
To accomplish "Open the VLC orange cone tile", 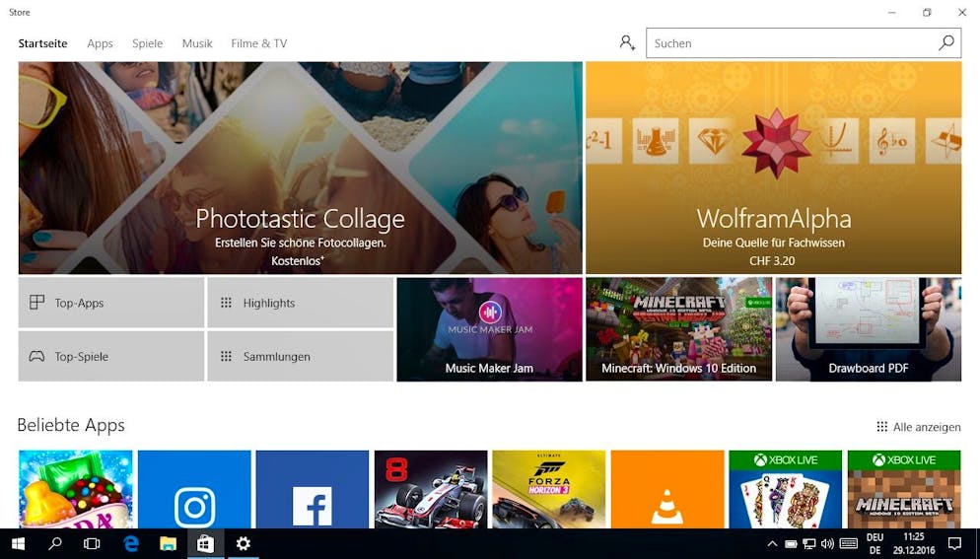I will click(667, 489).
